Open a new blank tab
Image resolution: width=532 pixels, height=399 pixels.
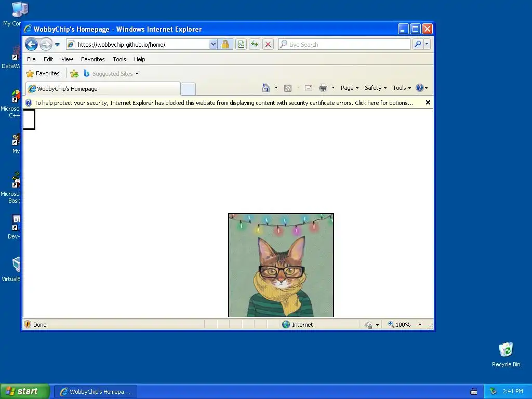point(188,89)
